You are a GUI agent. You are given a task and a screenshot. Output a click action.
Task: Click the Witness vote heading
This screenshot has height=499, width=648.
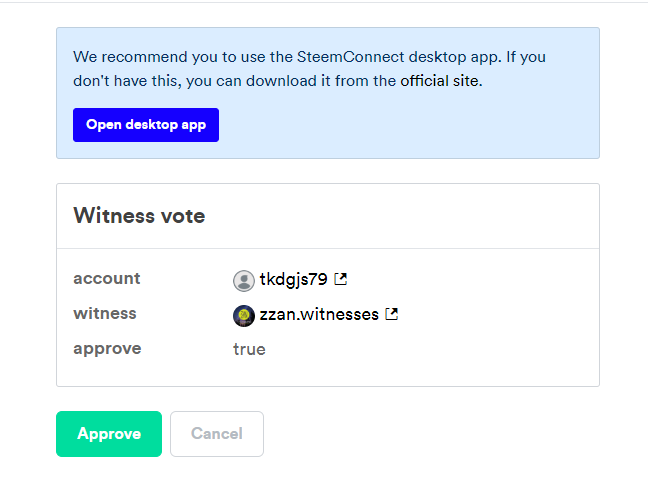tap(139, 216)
